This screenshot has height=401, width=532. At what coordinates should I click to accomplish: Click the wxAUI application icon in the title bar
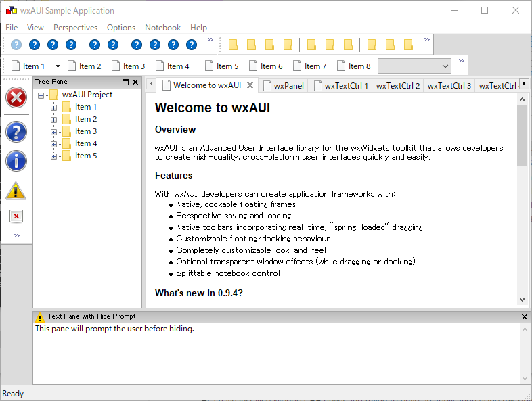[12, 11]
